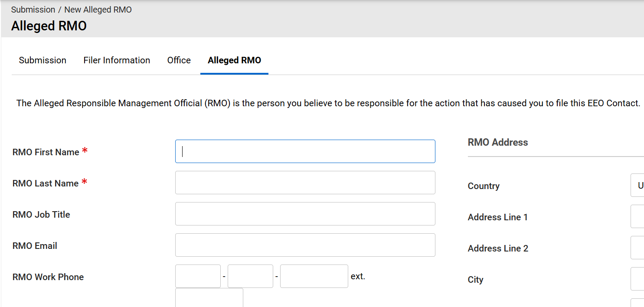Select the Alleged RMO tab
This screenshot has width=644, height=307.
tap(234, 60)
